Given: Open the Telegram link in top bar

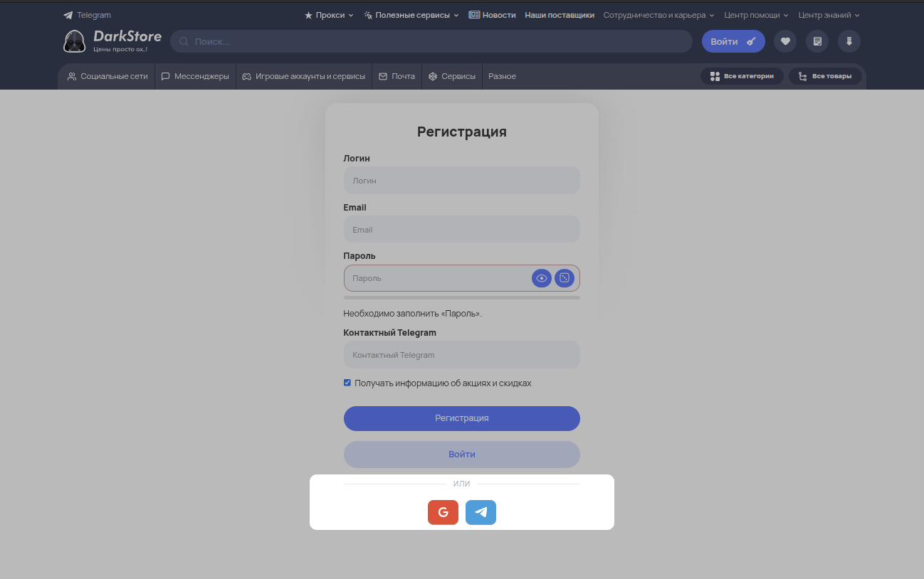Looking at the screenshot, I should pyautogui.click(x=88, y=15).
